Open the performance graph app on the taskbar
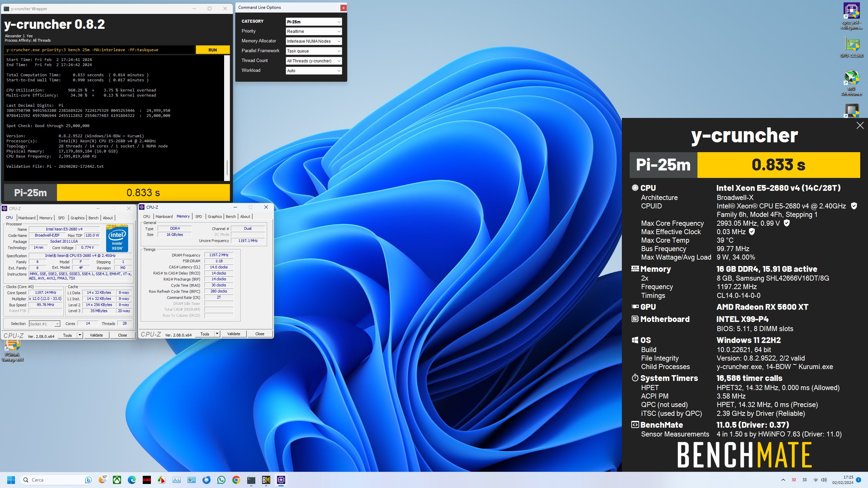 pyautogui.click(x=177, y=480)
